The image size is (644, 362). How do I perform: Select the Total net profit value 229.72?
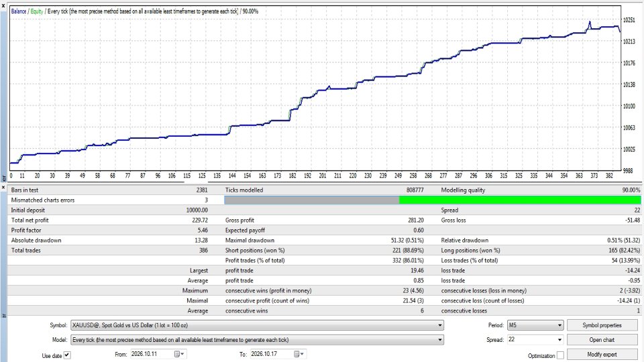[x=200, y=220]
